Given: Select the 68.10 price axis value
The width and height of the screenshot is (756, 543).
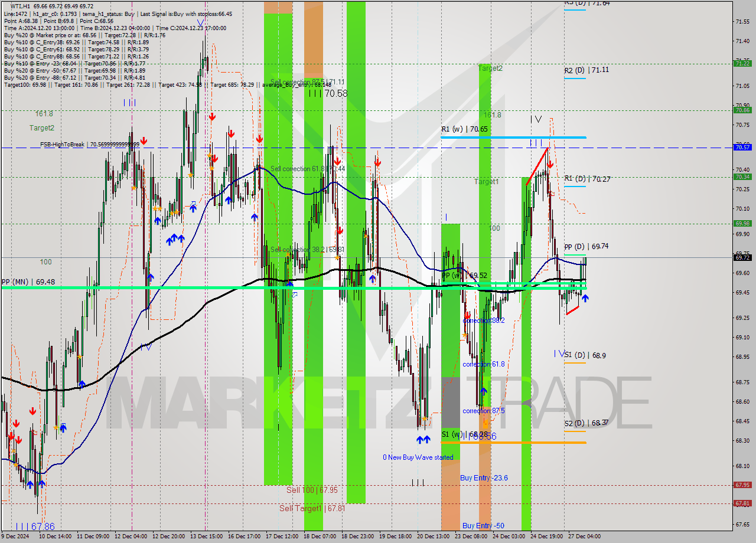Looking at the screenshot, I should click(x=743, y=466).
